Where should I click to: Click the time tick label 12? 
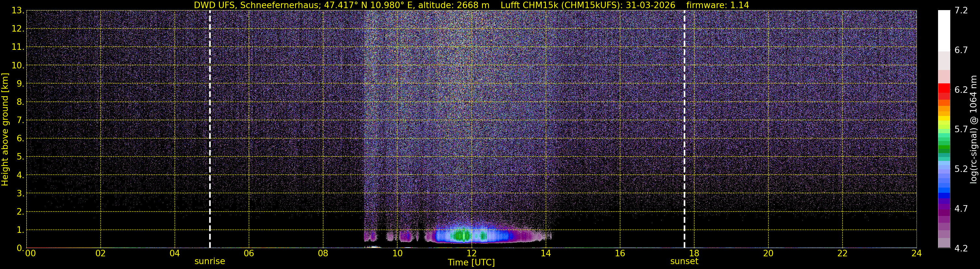coord(471,253)
